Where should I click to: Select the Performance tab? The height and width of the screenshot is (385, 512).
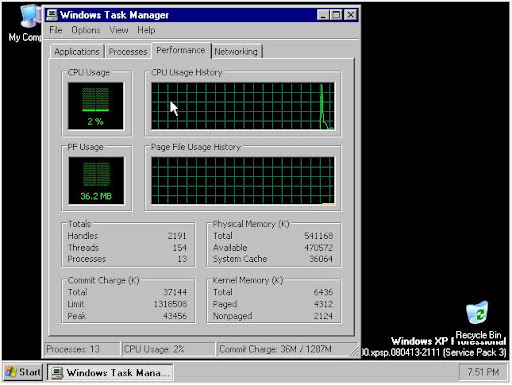pos(181,50)
